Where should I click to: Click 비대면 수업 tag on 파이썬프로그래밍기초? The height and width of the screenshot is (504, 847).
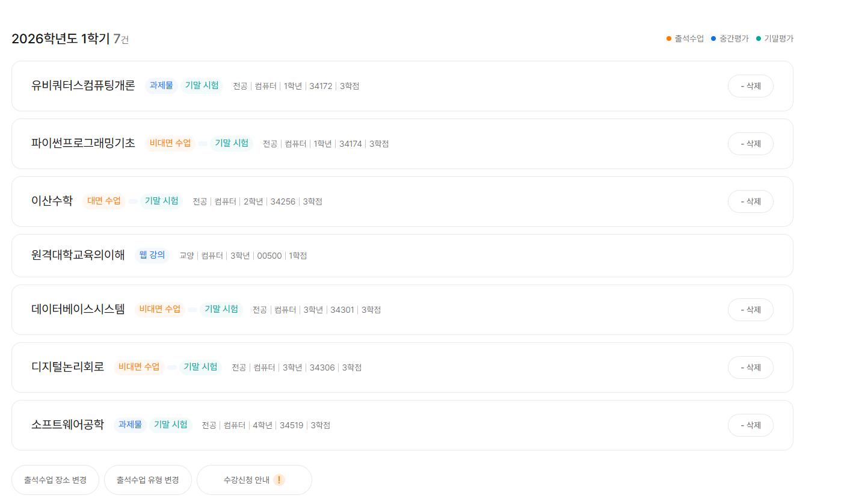170,143
